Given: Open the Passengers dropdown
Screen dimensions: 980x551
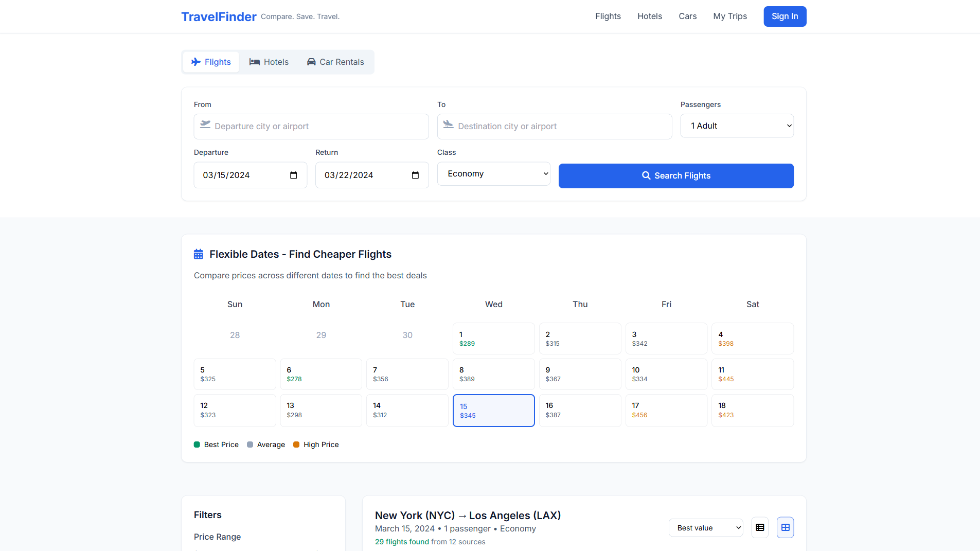Looking at the screenshot, I should [737, 125].
